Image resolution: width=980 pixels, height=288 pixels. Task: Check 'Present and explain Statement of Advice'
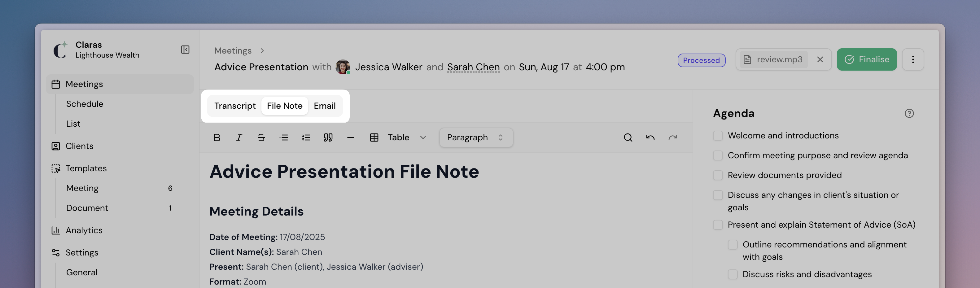(717, 225)
